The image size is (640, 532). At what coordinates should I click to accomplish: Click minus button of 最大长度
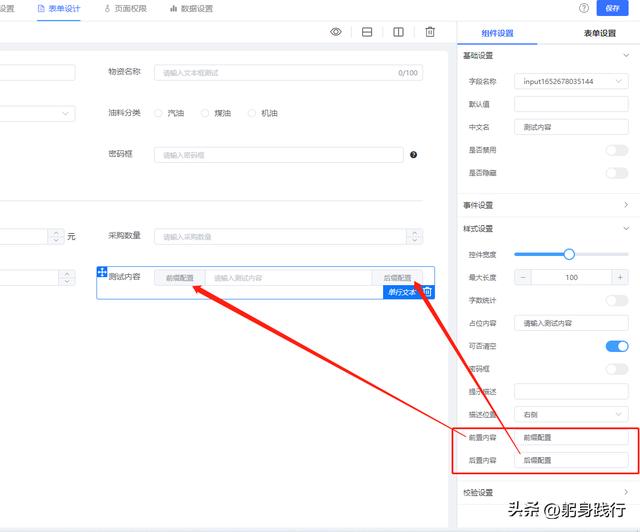pyautogui.click(x=523, y=277)
